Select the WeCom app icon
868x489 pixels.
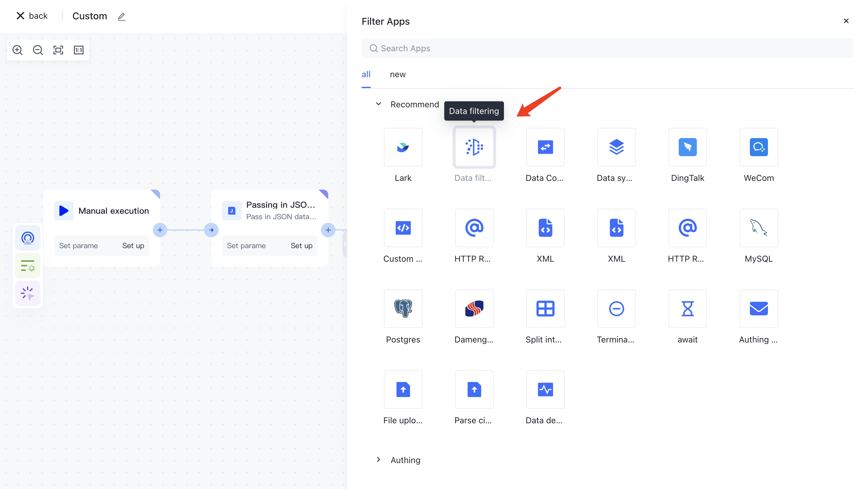(758, 147)
